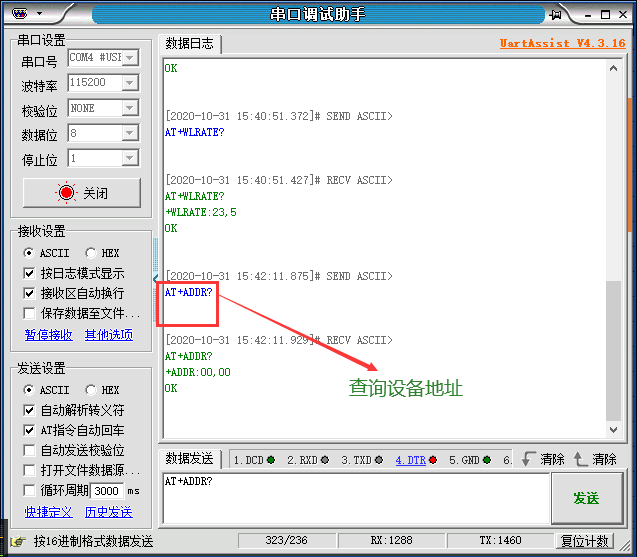Clear send box using the up-arrow 清除 icon
Image resolution: width=637 pixels, height=557 pixels.
(x=580, y=459)
